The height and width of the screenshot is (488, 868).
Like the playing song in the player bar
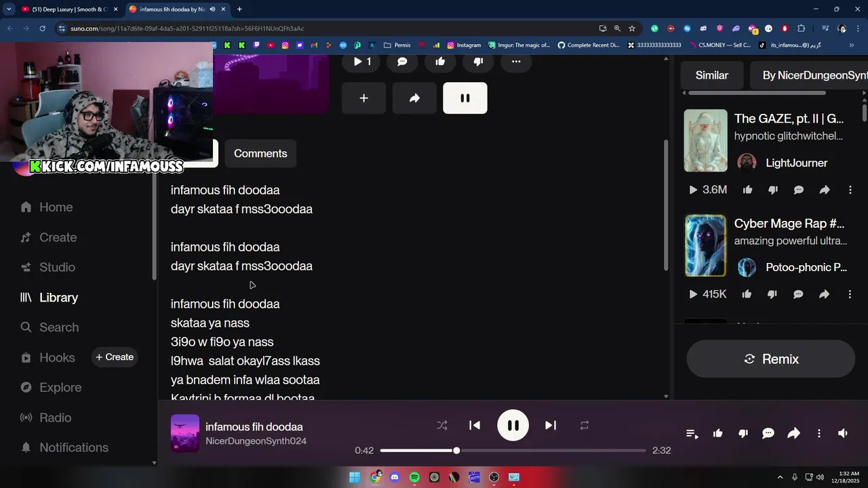click(718, 434)
